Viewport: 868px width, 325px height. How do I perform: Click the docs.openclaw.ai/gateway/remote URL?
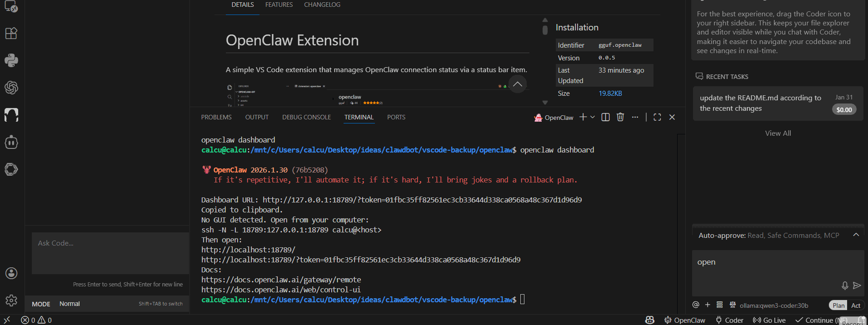click(x=281, y=280)
